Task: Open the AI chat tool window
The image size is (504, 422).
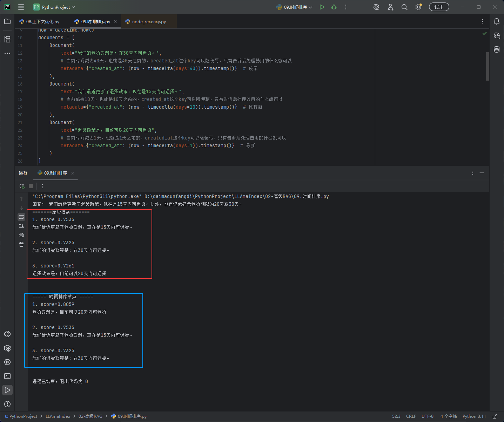Action: point(497,35)
